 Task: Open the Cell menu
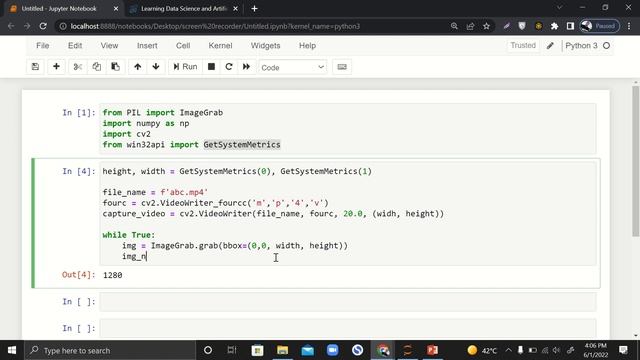[x=183, y=46]
